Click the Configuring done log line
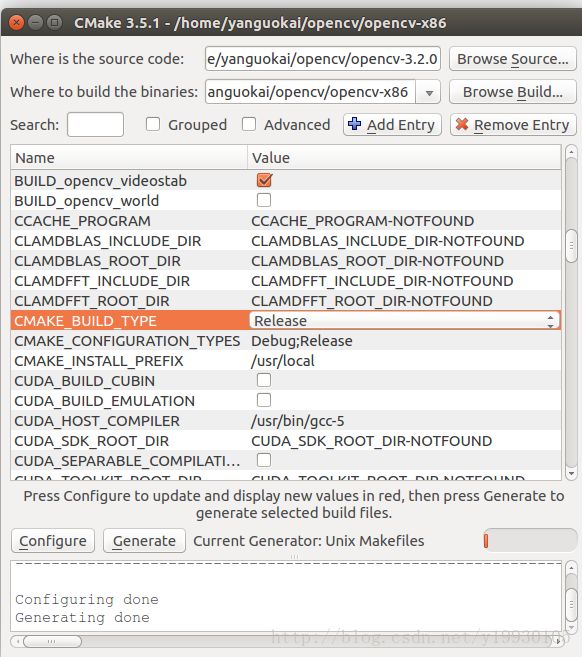Image resolution: width=582 pixels, height=657 pixels. point(87,600)
